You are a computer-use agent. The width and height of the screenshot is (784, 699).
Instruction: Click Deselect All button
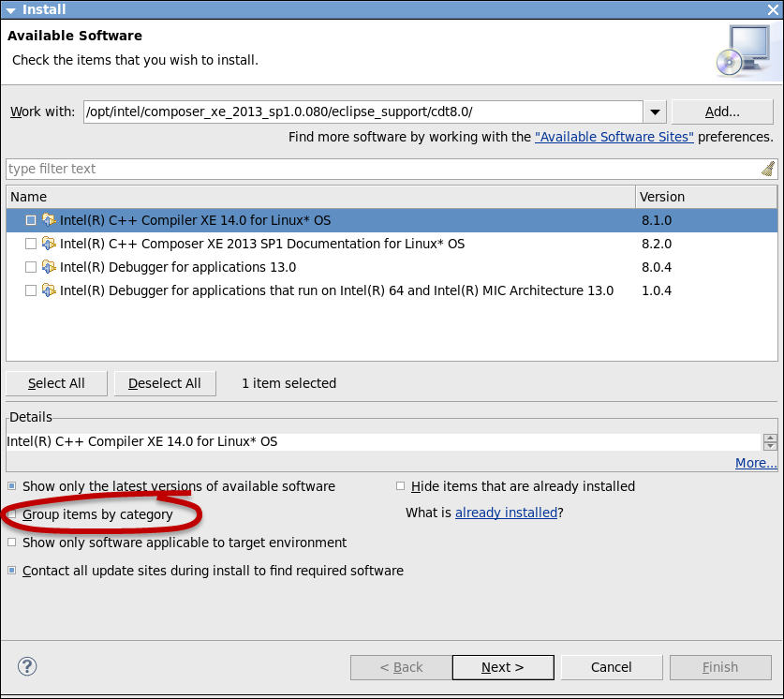coord(165,383)
